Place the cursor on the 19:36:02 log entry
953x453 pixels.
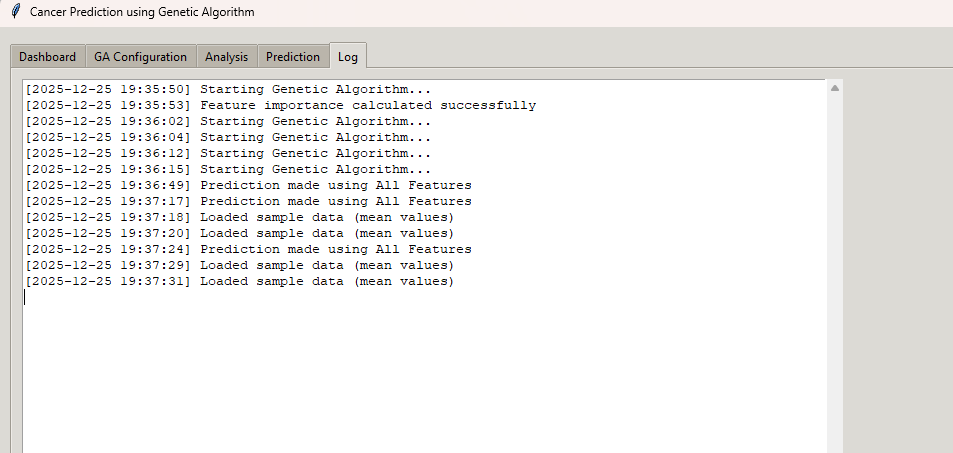(228, 121)
